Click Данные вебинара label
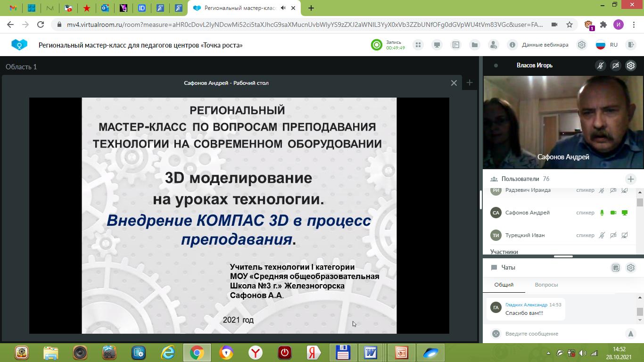Image resolution: width=644 pixels, height=362 pixels. [x=545, y=45]
